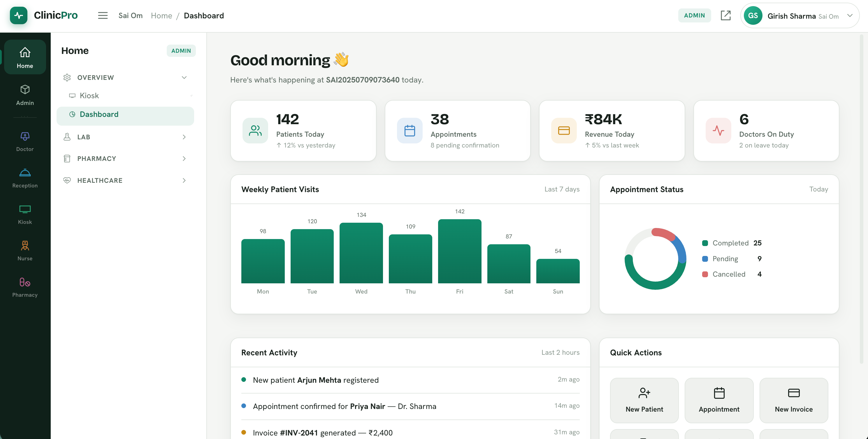Click the Priya Nair appointment activity row
The height and width of the screenshot is (439, 868).
410,406
